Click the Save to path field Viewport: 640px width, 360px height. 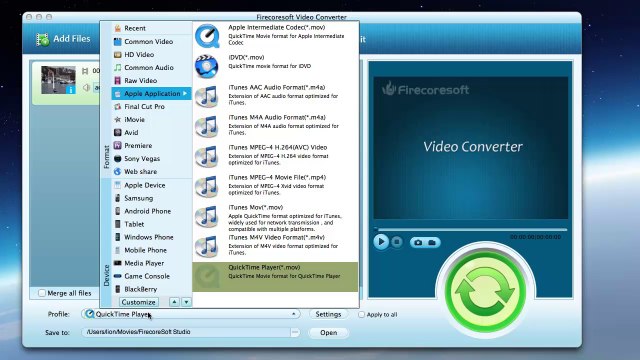[186, 332]
